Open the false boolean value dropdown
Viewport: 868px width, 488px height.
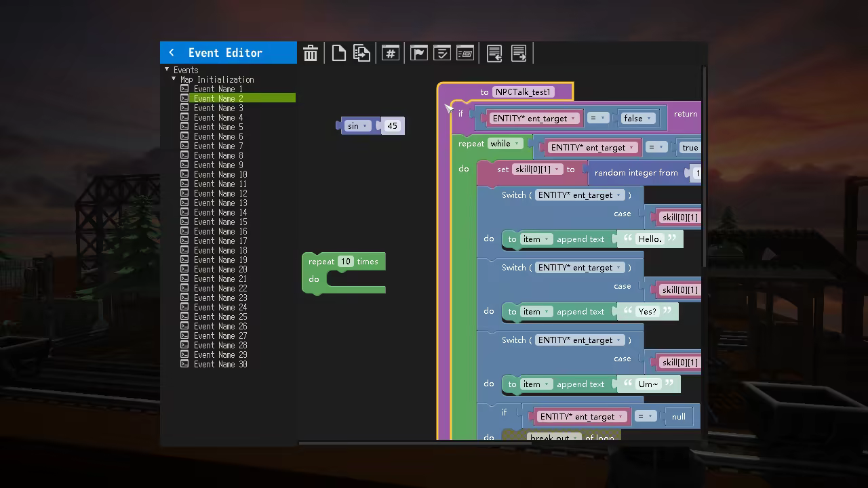tap(648, 119)
